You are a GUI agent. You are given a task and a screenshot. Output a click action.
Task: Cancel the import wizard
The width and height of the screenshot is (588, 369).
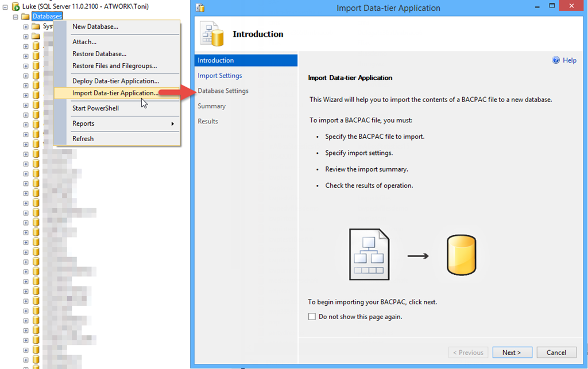[556, 352]
